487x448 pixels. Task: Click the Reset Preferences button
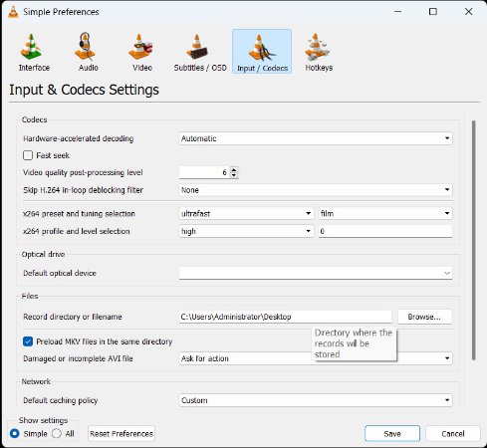pyautogui.click(x=122, y=433)
